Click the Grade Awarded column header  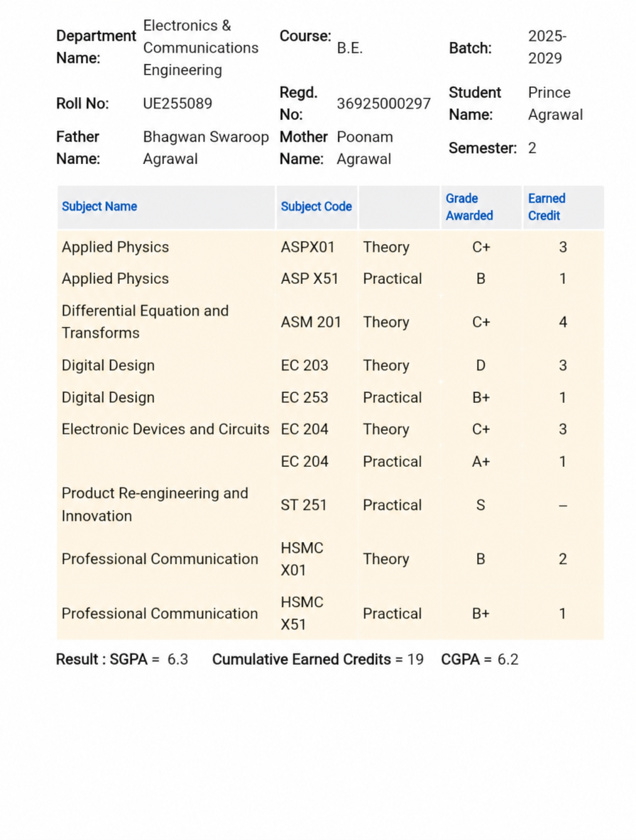(x=469, y=206)
